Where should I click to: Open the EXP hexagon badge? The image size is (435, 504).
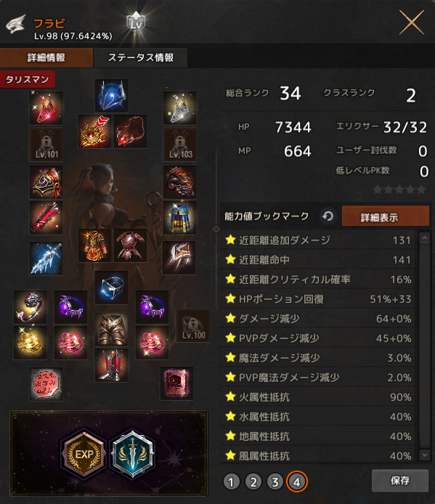pyautogui.click(x=84, y=454)
